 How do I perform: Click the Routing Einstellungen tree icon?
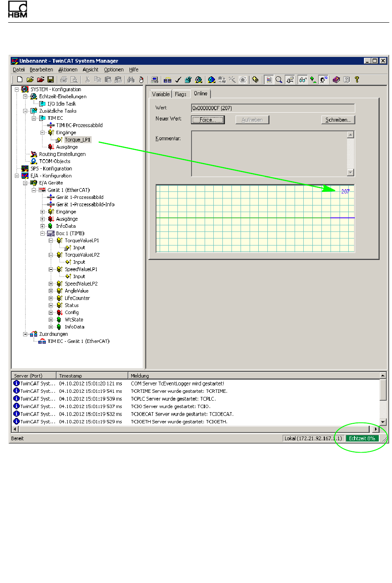pyautogui.click(x=34, y=154)
